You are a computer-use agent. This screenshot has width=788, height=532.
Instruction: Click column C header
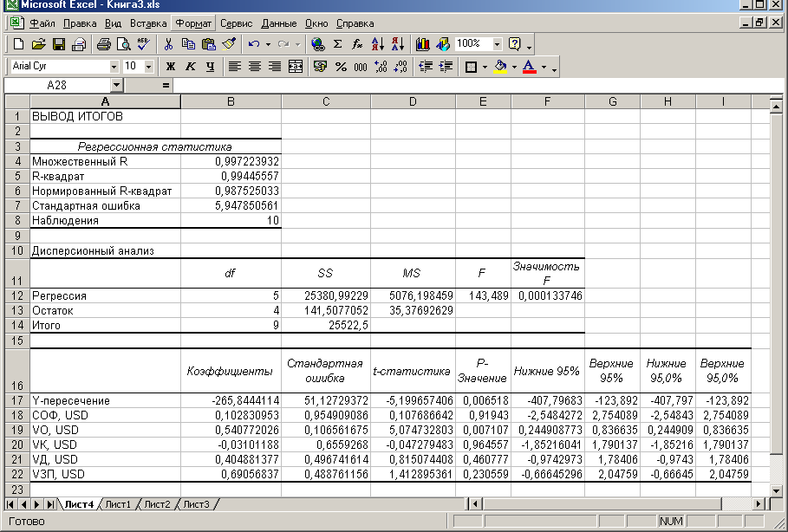click(325, 102)
